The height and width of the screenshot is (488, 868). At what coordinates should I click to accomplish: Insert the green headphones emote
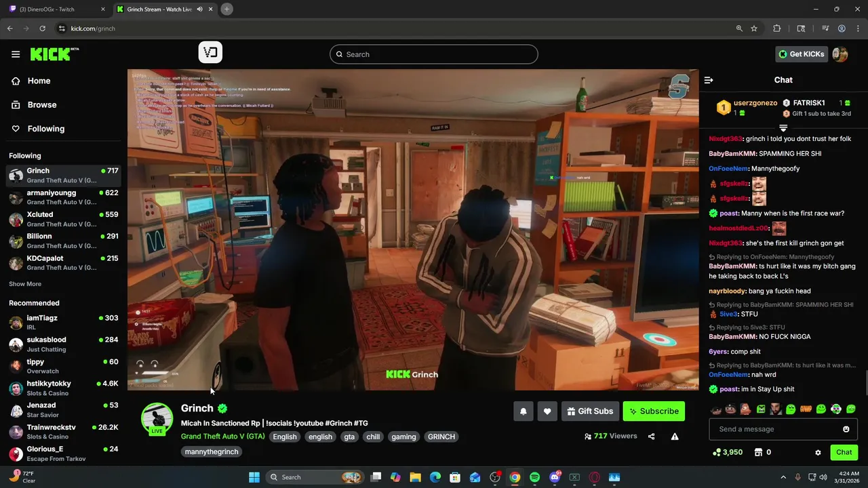[x=836, y=409]
